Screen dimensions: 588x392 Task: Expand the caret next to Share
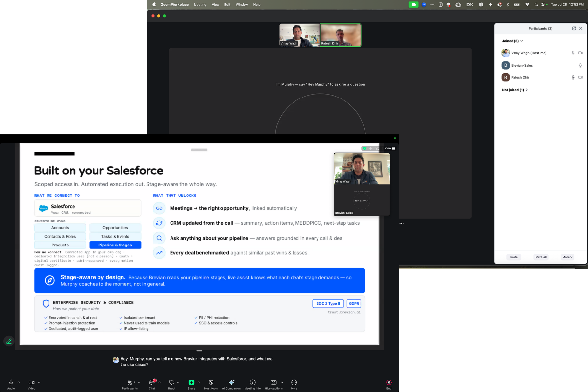point(198,382)
